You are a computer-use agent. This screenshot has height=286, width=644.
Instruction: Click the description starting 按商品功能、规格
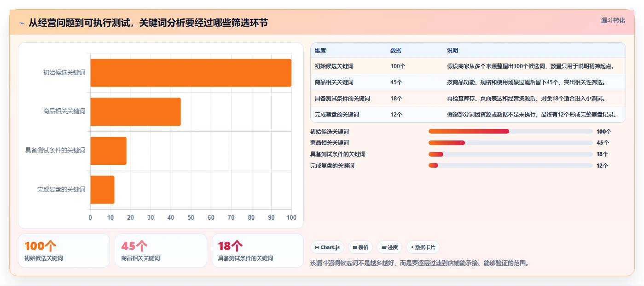pyautogui.click(x=526, y=82)
